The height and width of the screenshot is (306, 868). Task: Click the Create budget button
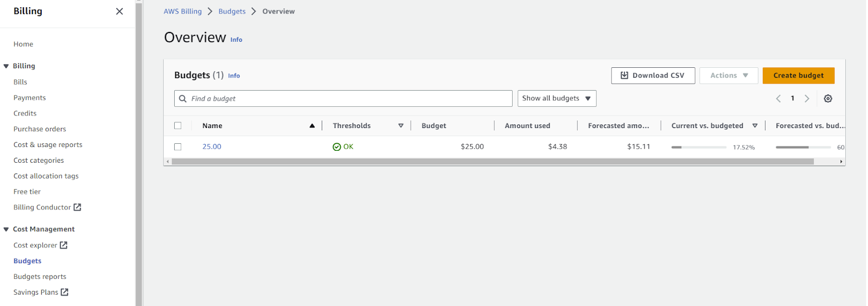click(x=799, y=75)
